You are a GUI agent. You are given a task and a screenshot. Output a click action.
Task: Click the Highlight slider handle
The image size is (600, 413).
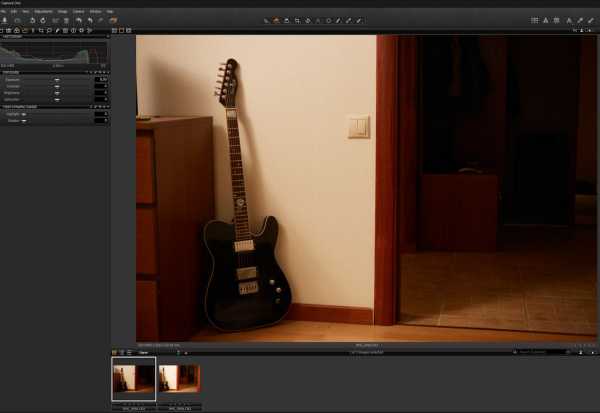point(24,114)
